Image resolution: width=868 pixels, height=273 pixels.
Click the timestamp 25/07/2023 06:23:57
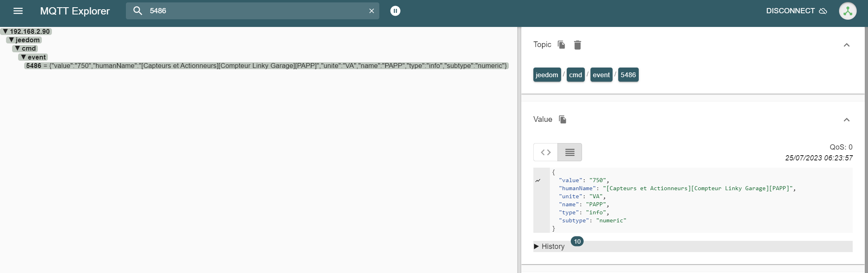point(819,158)
